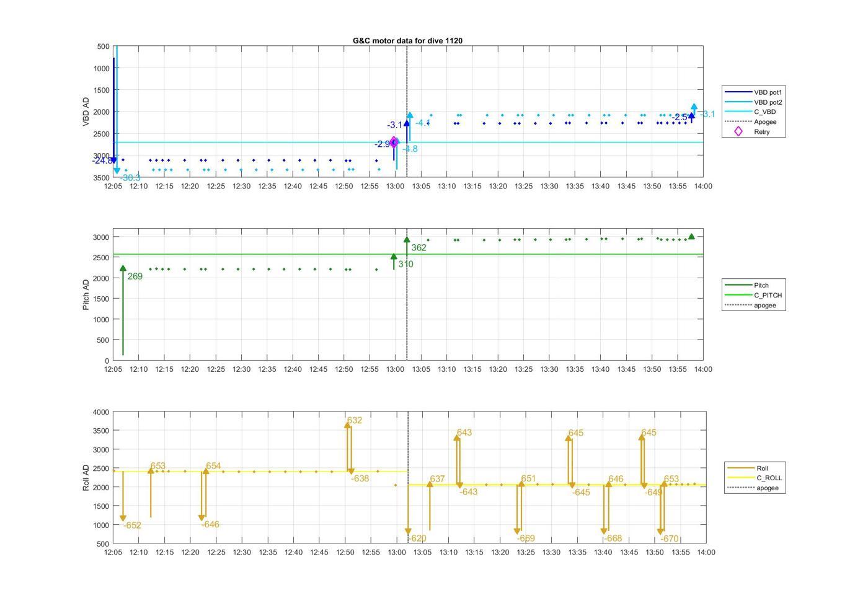Click the cyan arrowhead at the VBD plot's end

[x=694, y=107]
